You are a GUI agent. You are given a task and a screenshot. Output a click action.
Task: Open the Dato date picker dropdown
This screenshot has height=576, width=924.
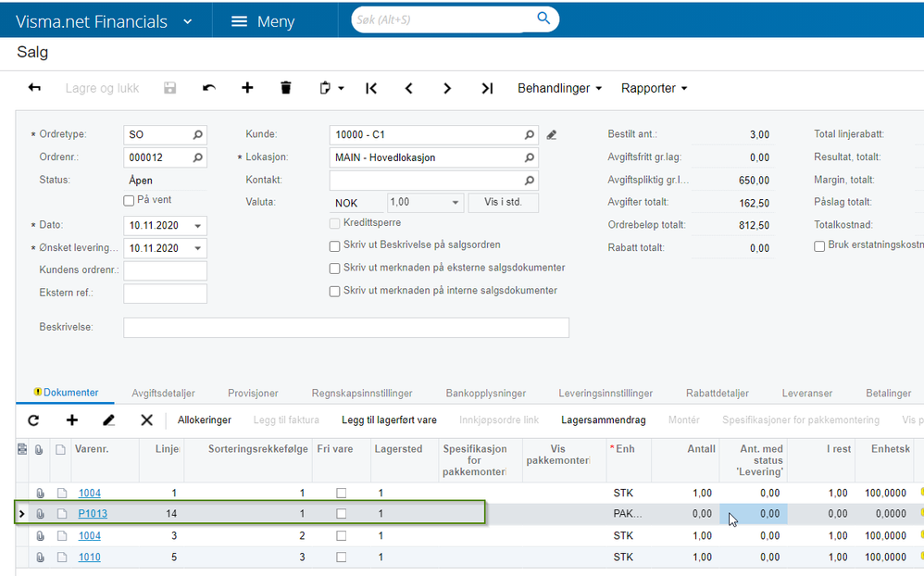198,226
